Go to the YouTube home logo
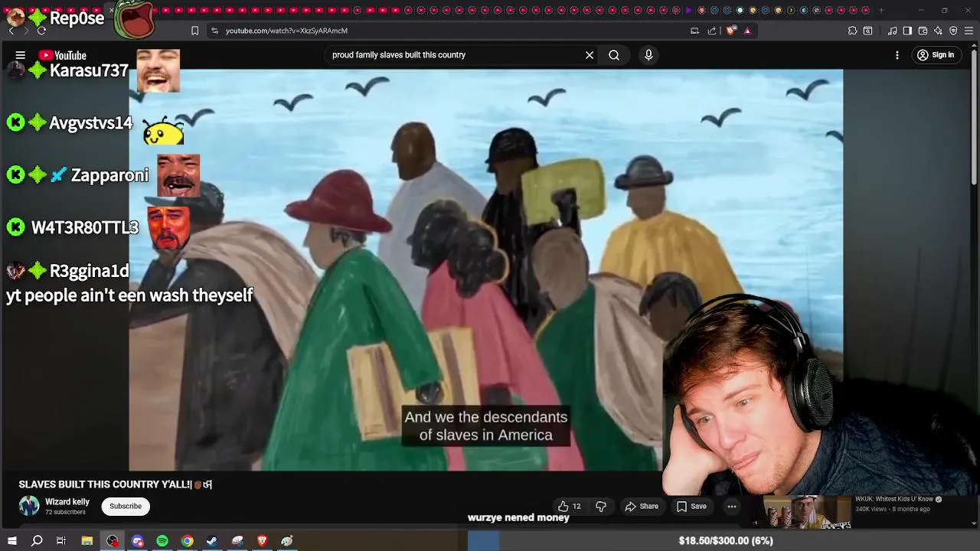 pyautogui.click(x=63, y=55)
